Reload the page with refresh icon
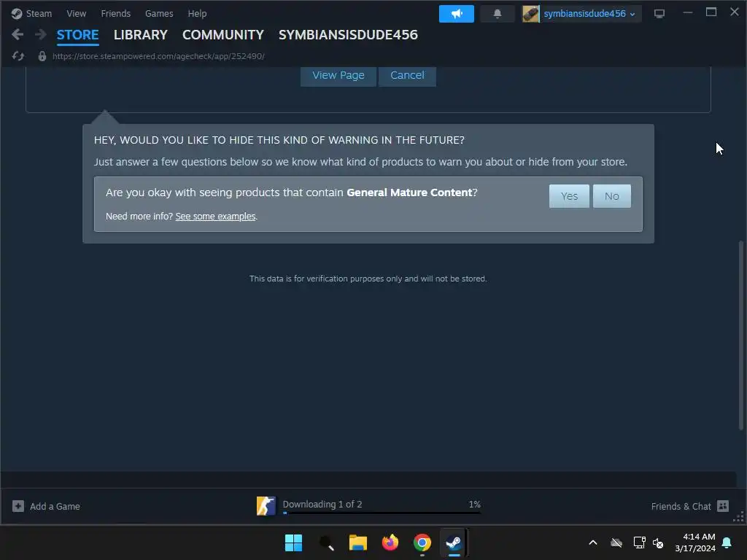Screen dimensions: 747x560 (x=18, y=56)
